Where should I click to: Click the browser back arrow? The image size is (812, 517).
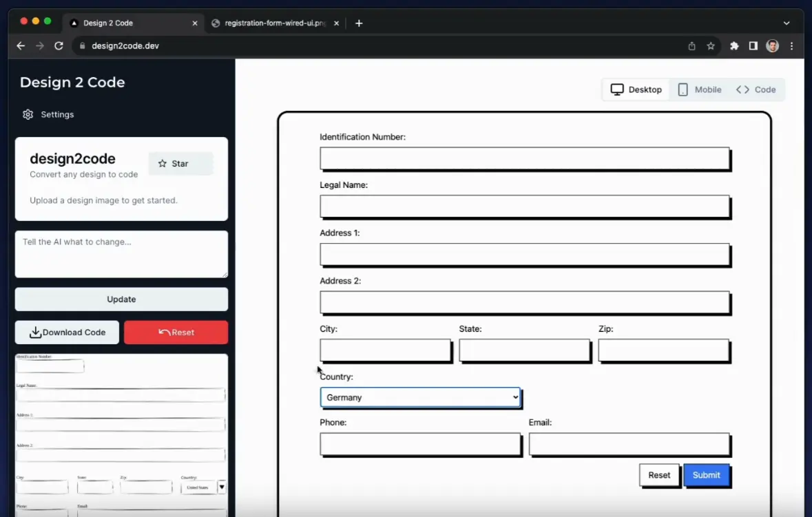pyautogui.click(x=21, y=46)
